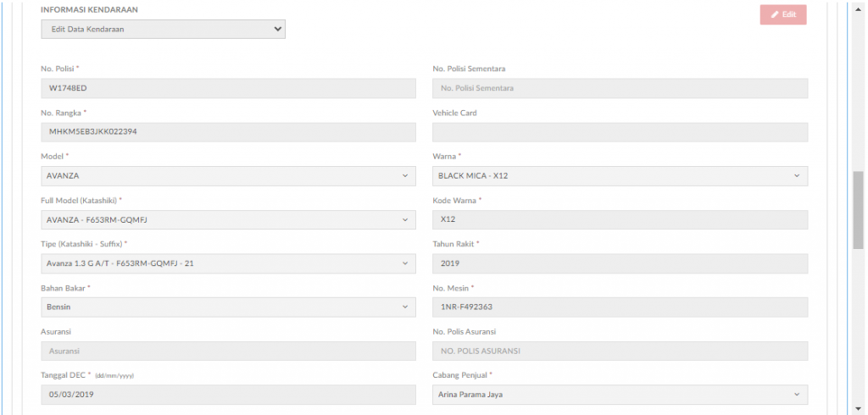Click the No. Mesin field 1NR-F492363

[x=620, y=307]
